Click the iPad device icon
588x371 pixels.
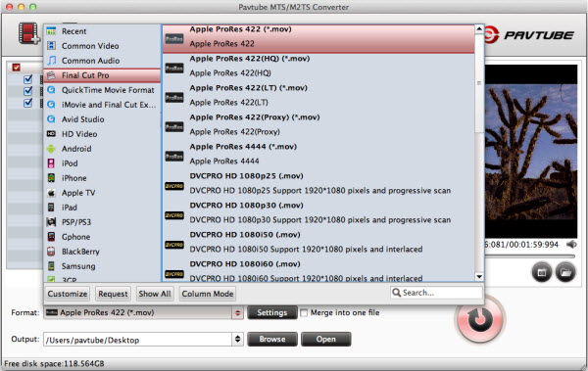[51, 208]
